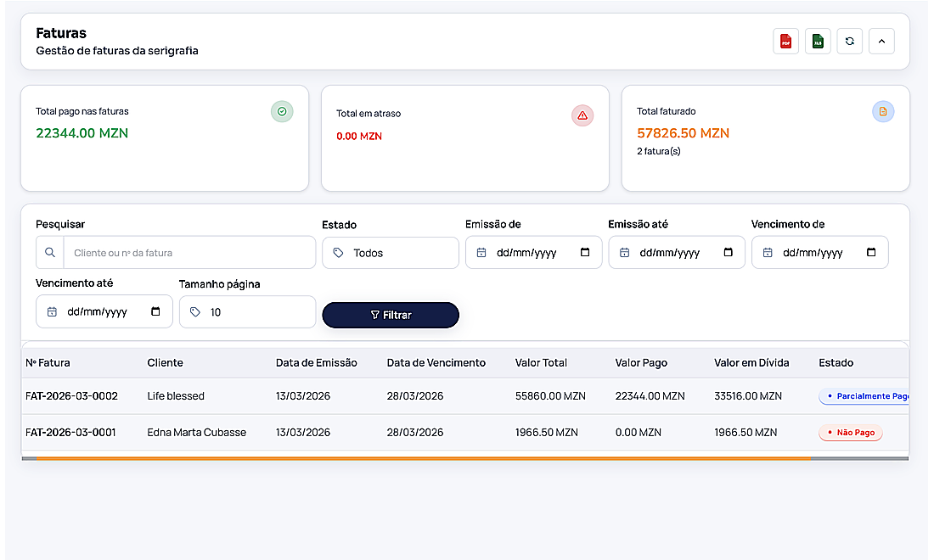Open invoice FAT-2026-03-0002

pyautogui.click(x=72, y=396)
